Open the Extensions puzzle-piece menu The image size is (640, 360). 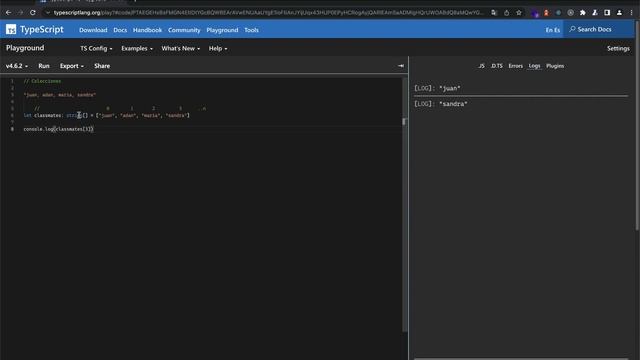pos(583,13)
